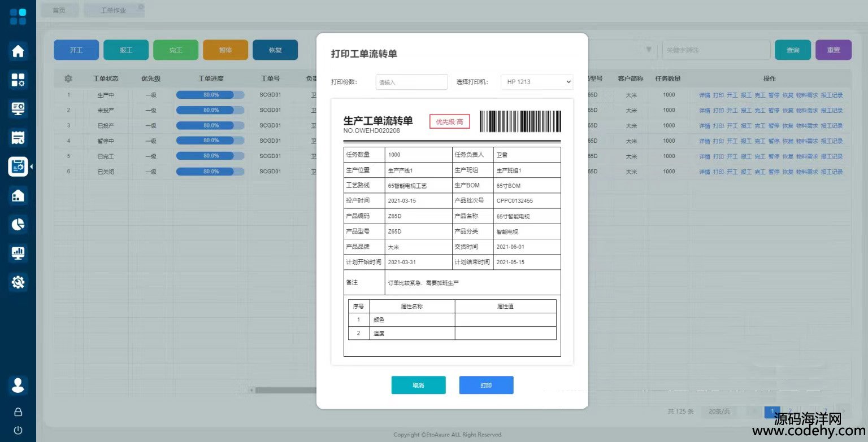The image size is (868, 442).
Task: Select the 已完工 status cell in row 5
Action: pyautogui.click(x=106, y=156)
